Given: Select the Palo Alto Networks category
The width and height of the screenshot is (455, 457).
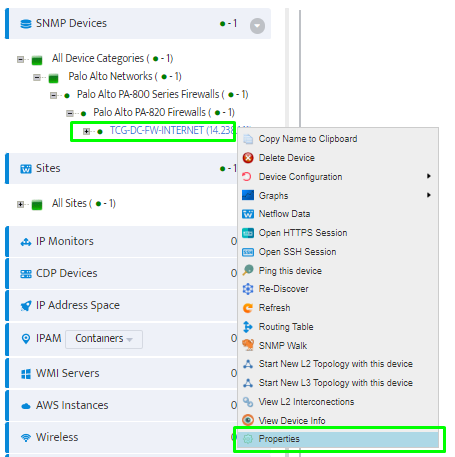Looking at the screenshot, I should pos(125,76).
